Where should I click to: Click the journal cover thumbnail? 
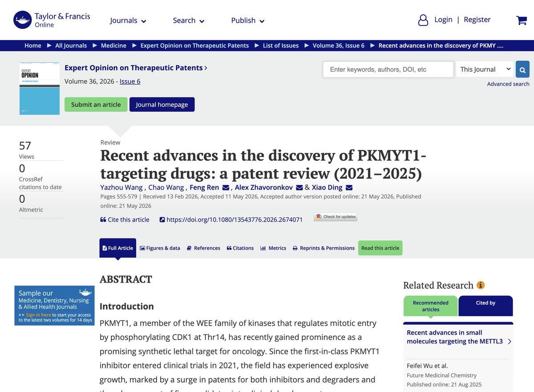click(x=40, y=89)
